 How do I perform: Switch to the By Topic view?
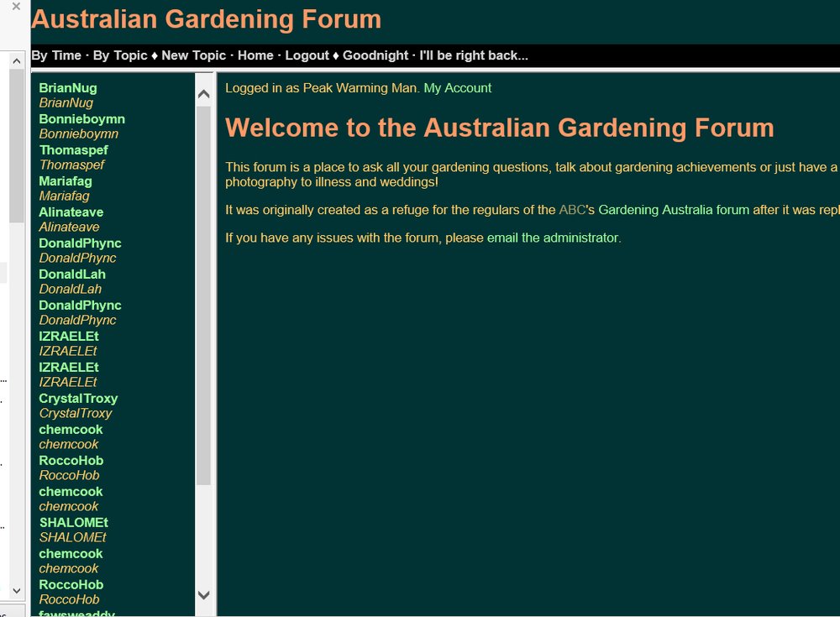[120, 55]
